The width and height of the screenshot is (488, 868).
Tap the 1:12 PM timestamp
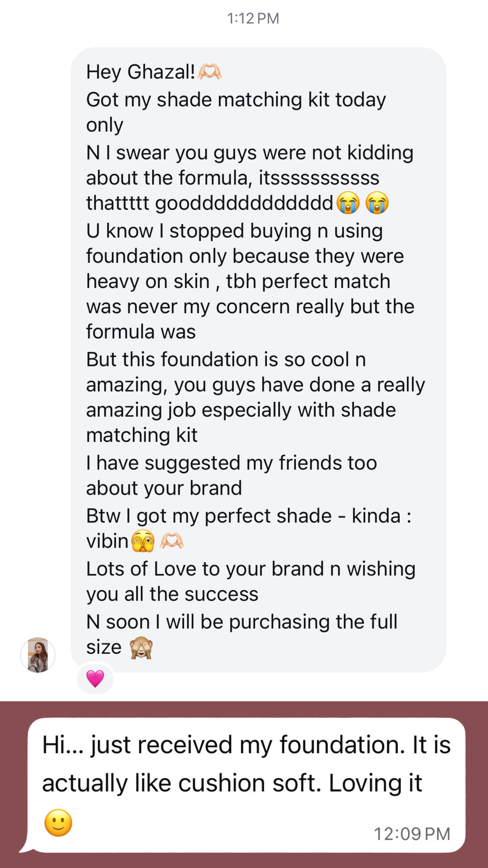[x=253, y=19]
